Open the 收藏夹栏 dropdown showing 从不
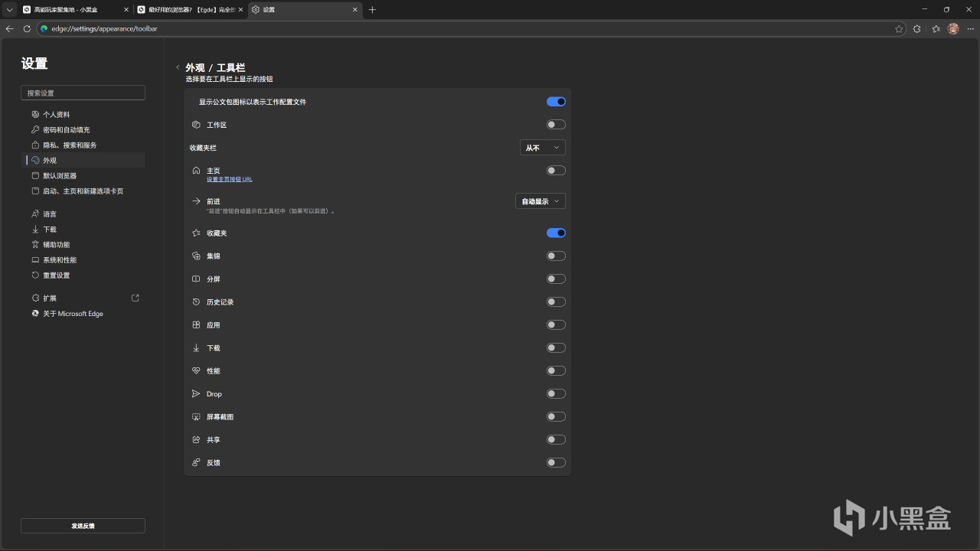 point(542,148)
